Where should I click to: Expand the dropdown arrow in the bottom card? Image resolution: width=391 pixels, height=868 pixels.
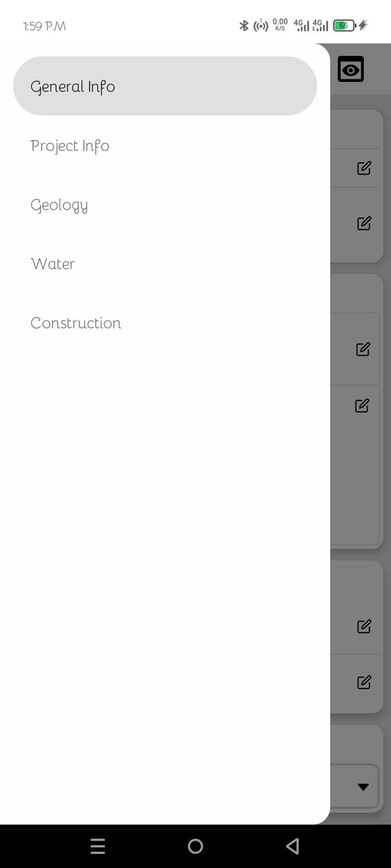363,787
